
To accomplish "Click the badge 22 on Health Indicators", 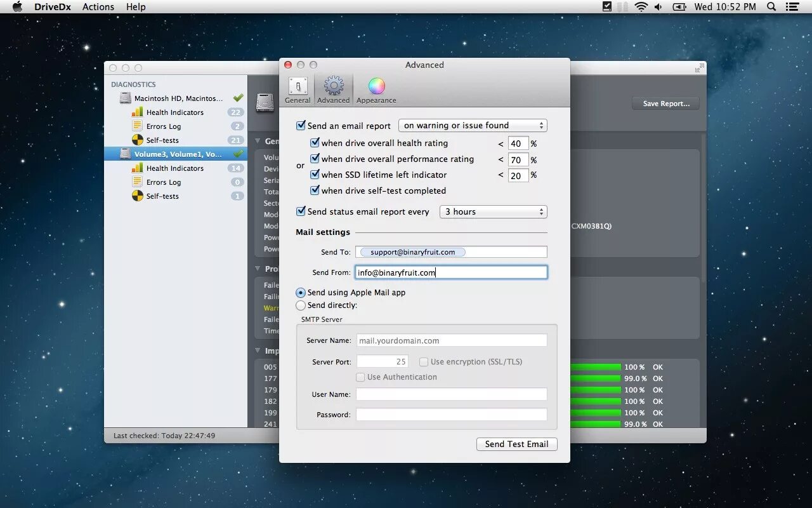I will tap(236, 112).
